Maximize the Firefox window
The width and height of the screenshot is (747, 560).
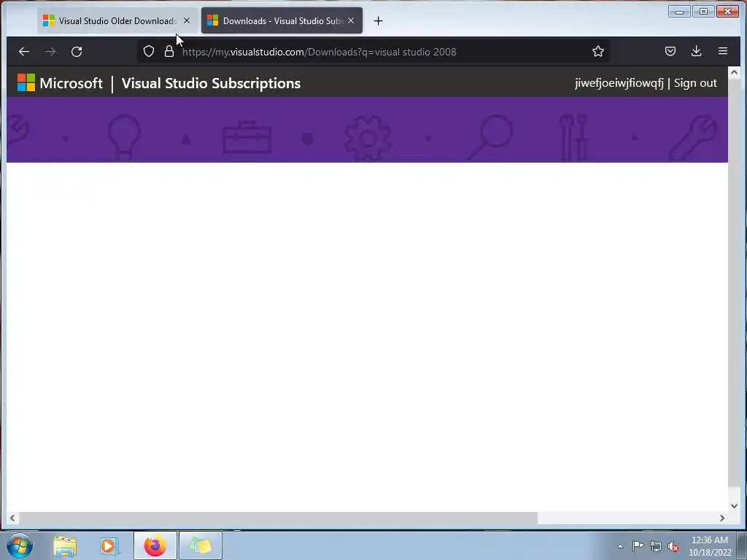coord(703,12)
